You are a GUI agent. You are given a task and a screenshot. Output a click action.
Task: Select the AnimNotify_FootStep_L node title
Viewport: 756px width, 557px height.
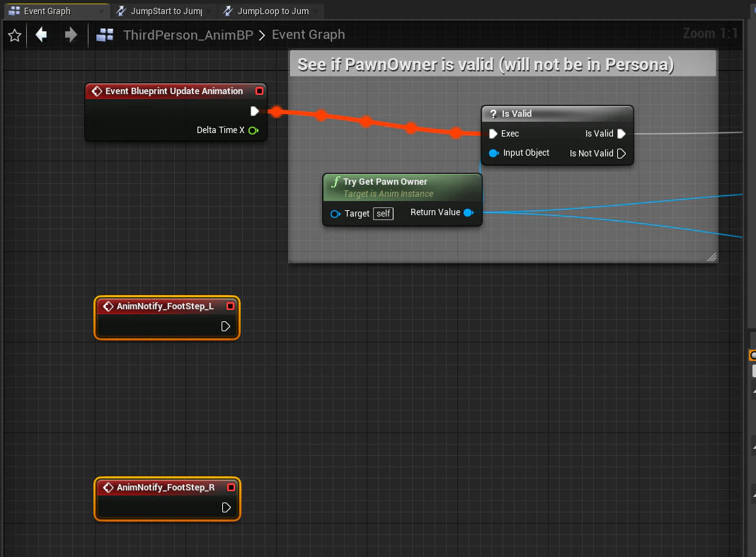pyautogui.click(x=166, y=306)
